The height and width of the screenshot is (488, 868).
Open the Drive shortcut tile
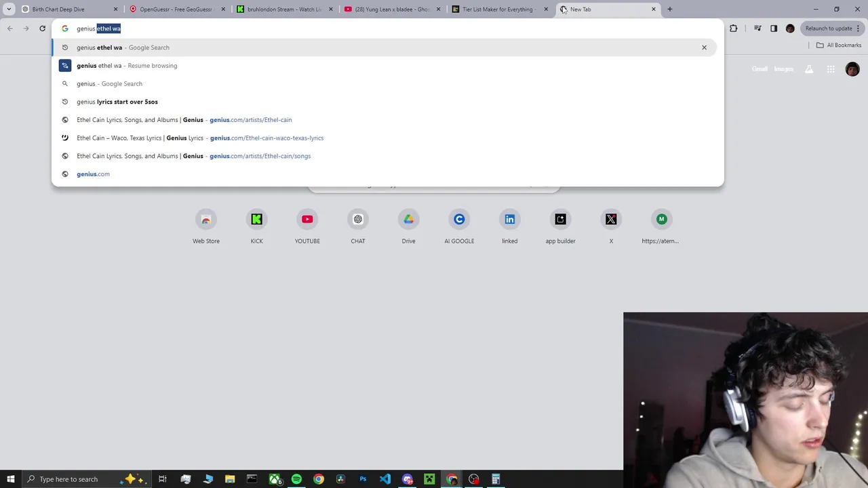(x=408, y=227)
